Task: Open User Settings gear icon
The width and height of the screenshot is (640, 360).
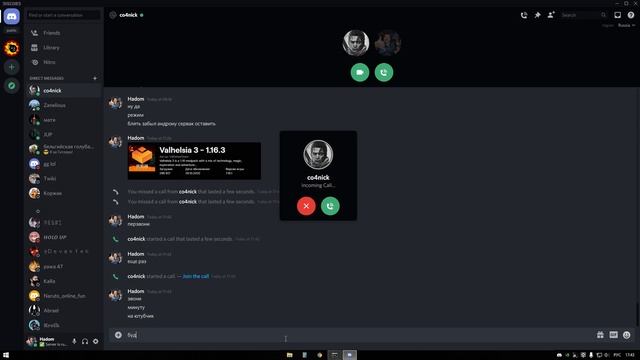Action: [x=96, y=341]
